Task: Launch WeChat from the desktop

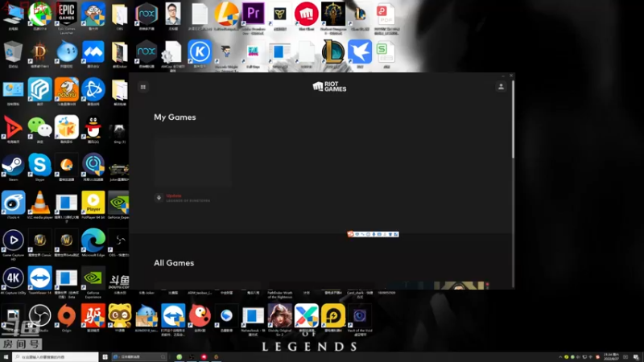Action: tap(39, 128)
